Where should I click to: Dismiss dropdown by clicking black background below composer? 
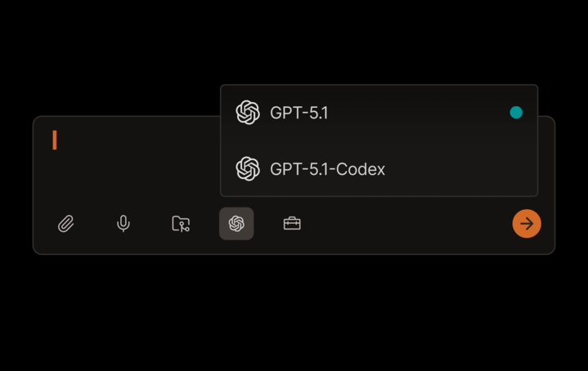[294, 311]
